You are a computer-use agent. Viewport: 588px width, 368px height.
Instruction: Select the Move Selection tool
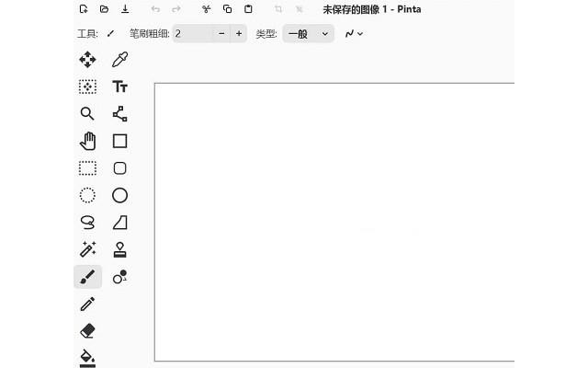point(87,86)
